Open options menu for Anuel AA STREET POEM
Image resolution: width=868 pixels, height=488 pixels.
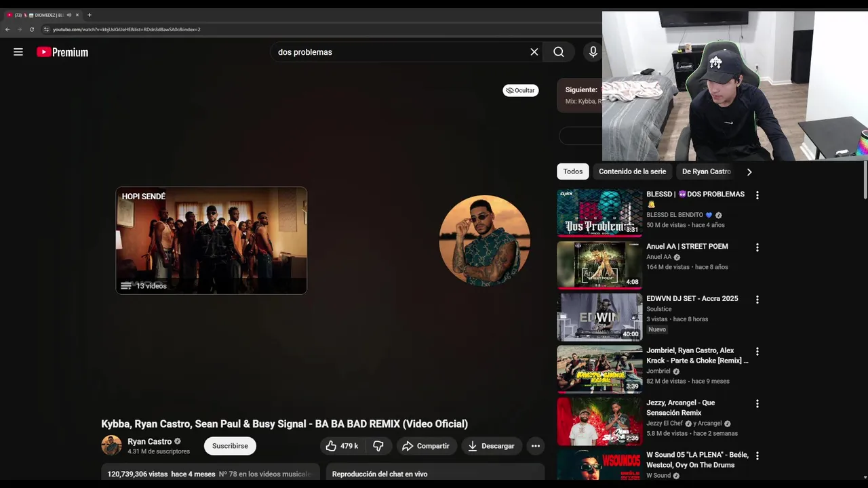757,247
